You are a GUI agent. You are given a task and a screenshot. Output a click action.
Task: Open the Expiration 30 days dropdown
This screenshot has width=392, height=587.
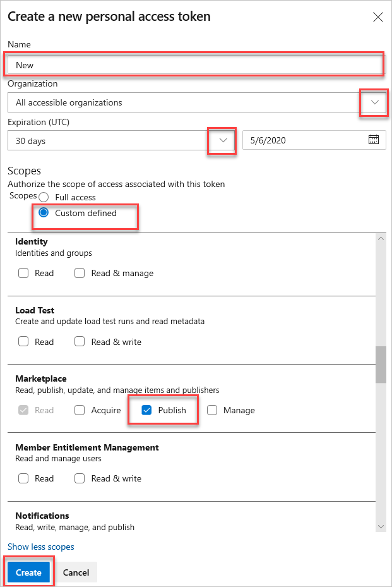coord(222,140)
